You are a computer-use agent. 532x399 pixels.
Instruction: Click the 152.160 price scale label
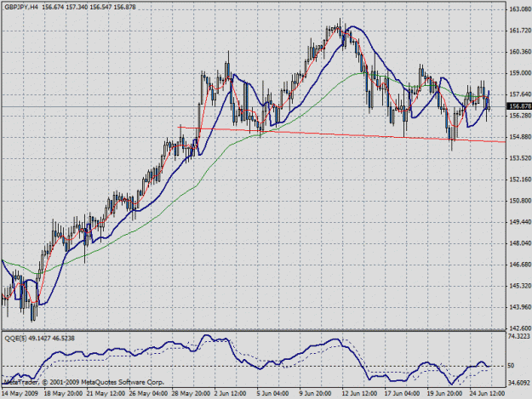click(520, 180)
